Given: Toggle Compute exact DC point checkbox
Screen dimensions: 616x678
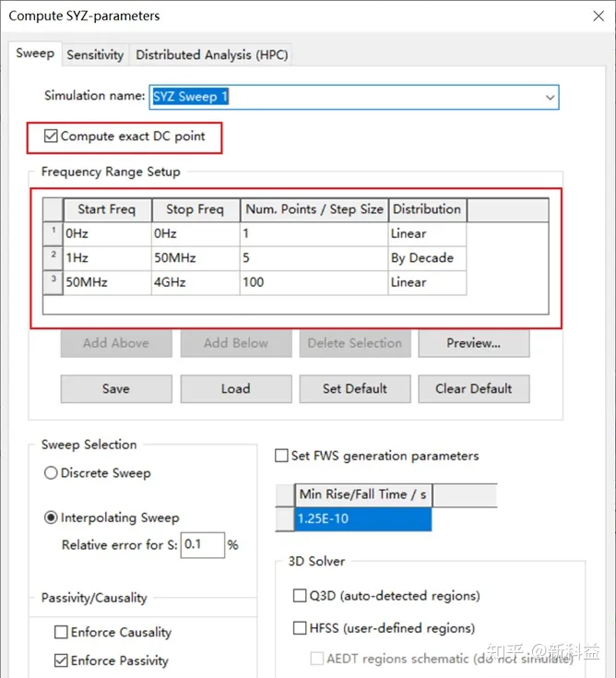Looking at the screenshot, I should [x=51, y=137].
